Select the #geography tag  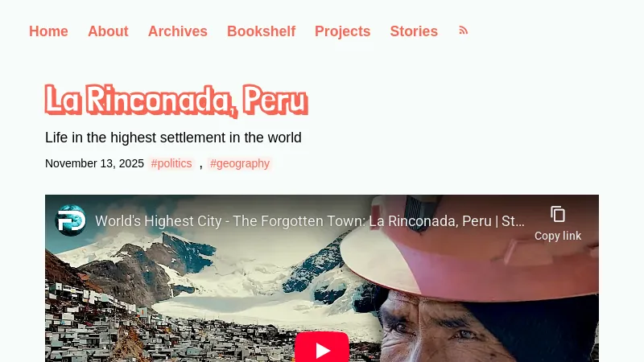pos(240,163)
